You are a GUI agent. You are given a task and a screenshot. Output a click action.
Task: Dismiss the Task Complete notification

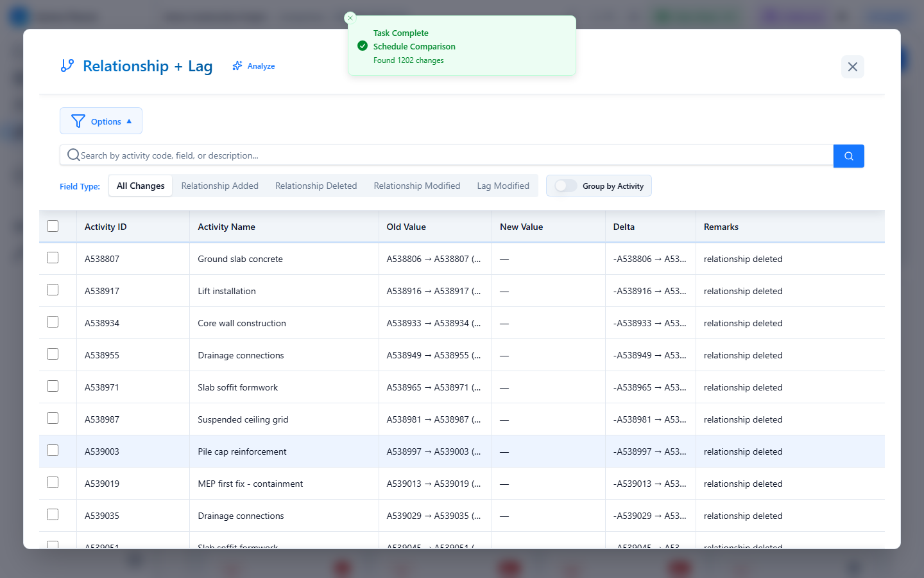click(350, 18)
